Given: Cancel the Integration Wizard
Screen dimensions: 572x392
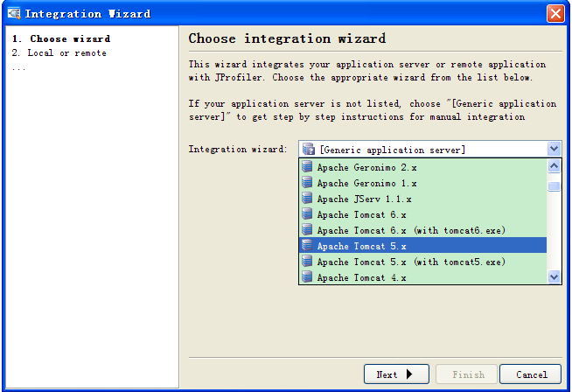Looking at the screenshot, I should (531, 374).
